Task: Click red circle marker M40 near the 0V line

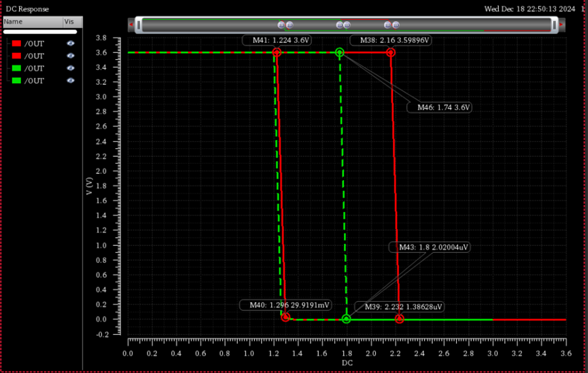Action: click(x=286, y=317)
